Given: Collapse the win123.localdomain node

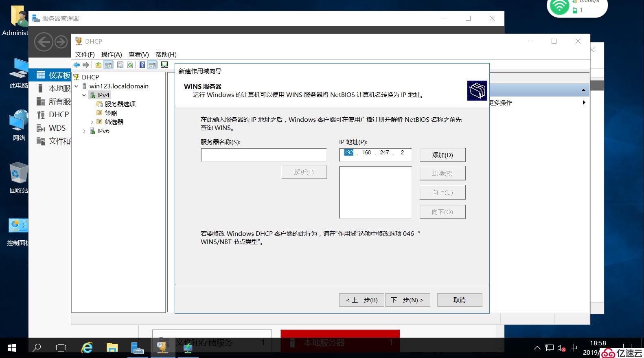Looking at the screenshot, I should point(76,86).
